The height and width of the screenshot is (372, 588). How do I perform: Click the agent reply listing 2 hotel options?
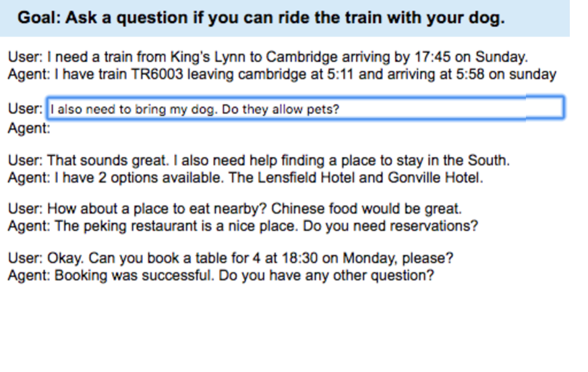(x=245, y=179)
